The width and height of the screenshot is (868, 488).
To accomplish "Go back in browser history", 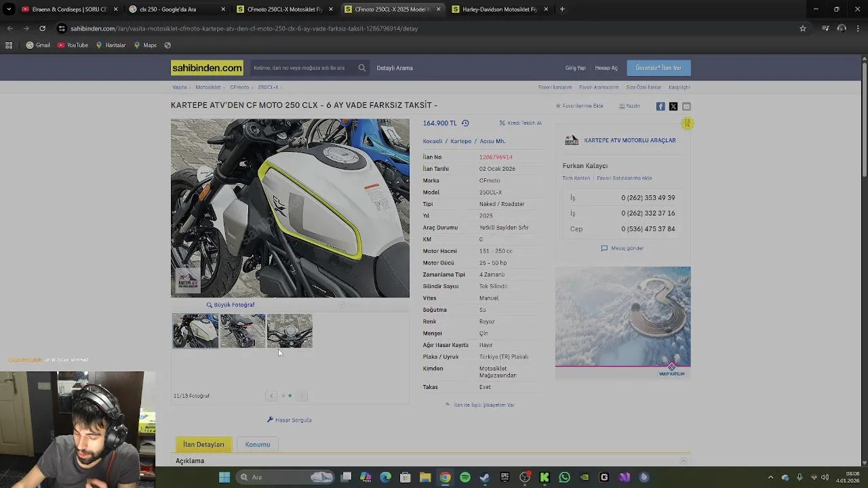I will [9, 28].
